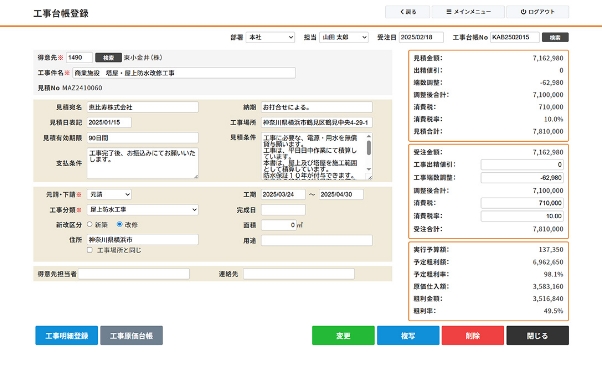
Task: Click the 実行予算額 value 137,350
Action: coord(551,250)
